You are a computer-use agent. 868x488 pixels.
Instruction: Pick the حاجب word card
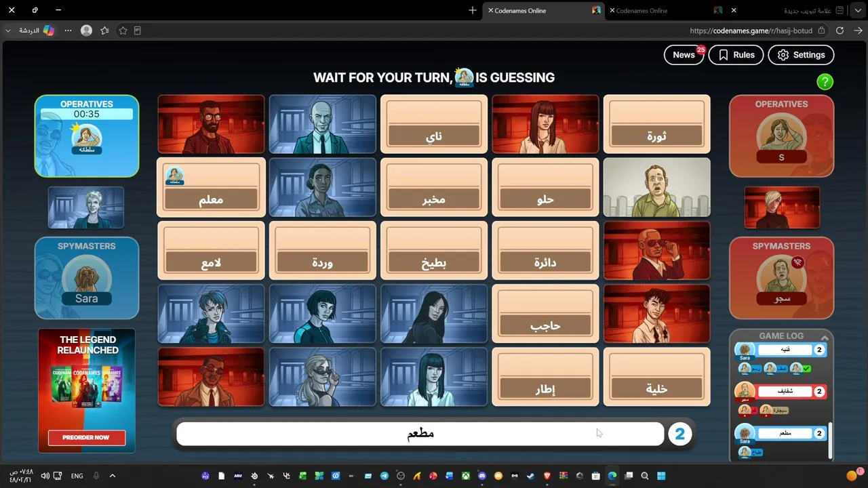tap(545, 314)
